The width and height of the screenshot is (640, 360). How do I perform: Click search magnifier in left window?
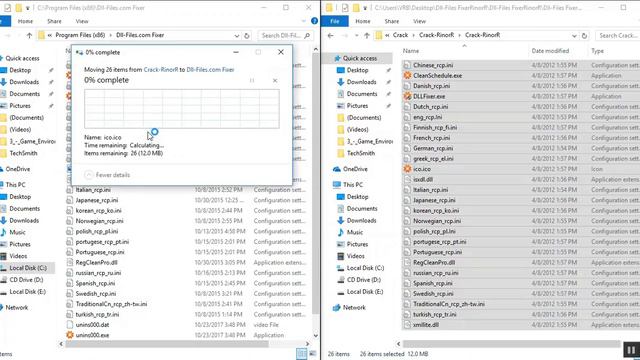click(307, 36)
